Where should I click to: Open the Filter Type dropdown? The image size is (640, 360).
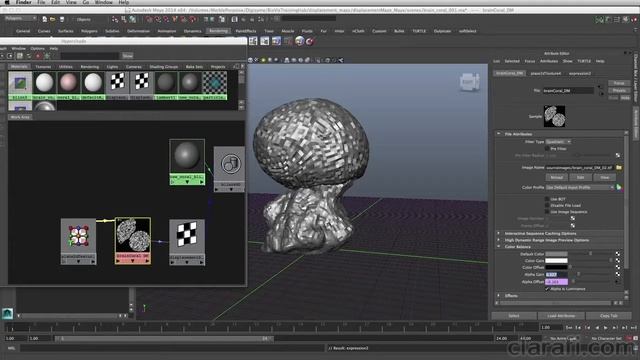click(558, 142)
